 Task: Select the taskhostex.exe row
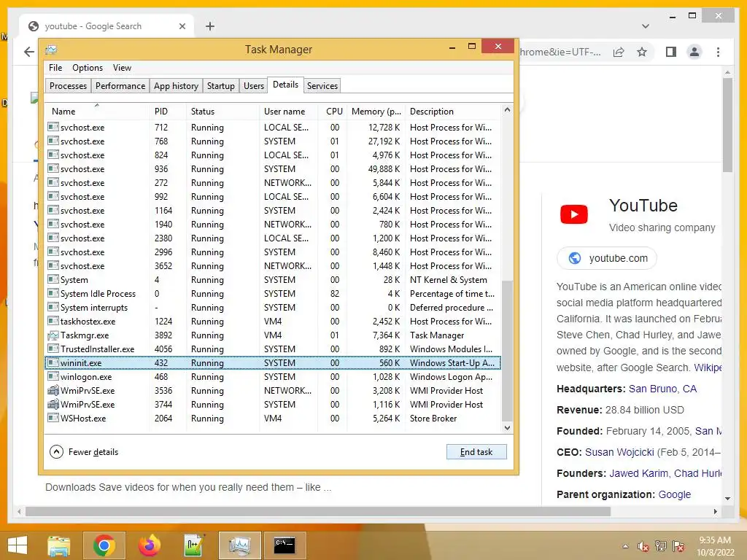(x=273, y=322)
